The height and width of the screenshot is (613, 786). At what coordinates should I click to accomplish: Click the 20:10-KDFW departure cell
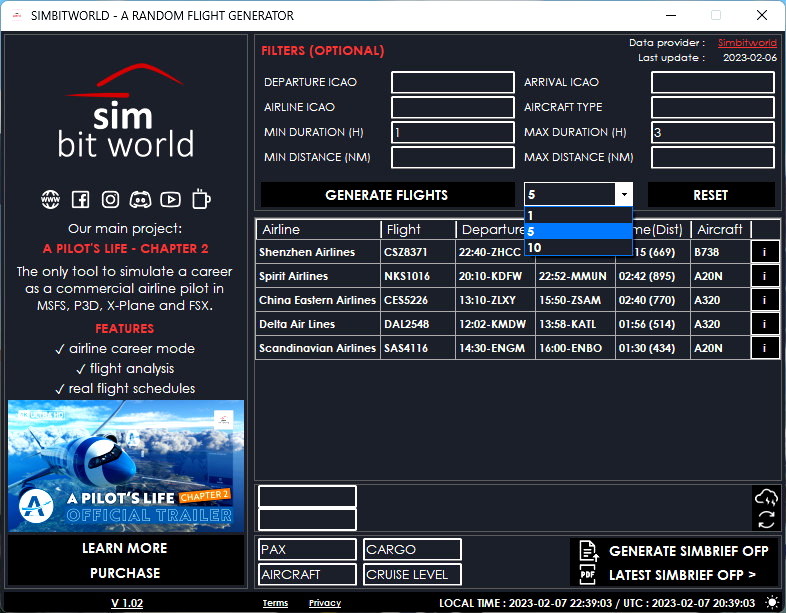point(495,276)
